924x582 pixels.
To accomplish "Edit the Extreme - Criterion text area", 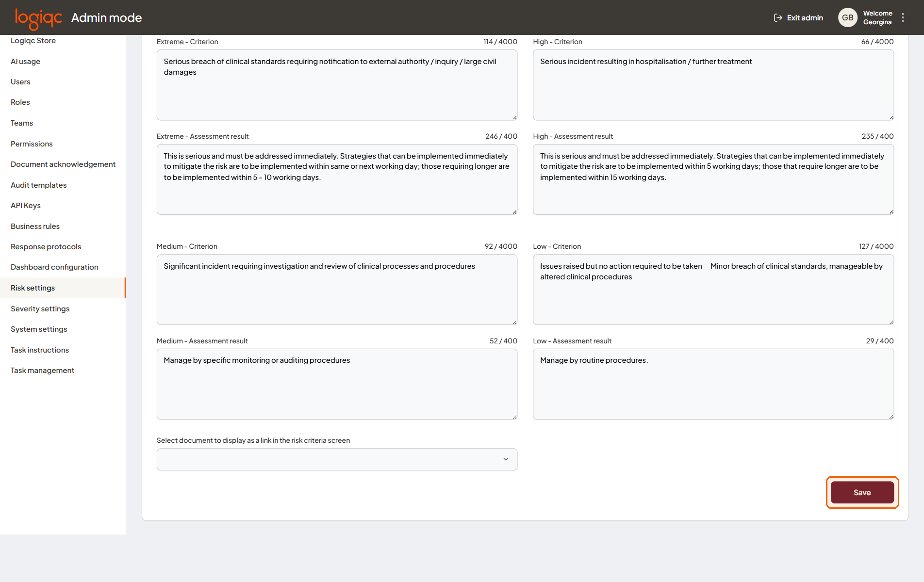I will (337, 85).
